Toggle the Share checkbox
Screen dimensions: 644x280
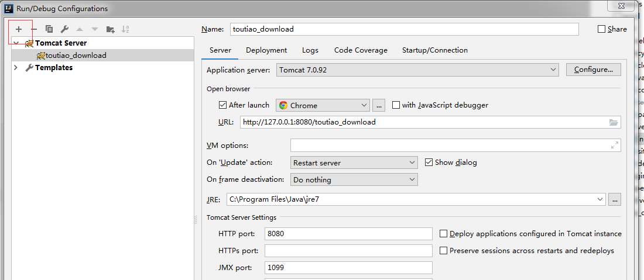(602, 29)
